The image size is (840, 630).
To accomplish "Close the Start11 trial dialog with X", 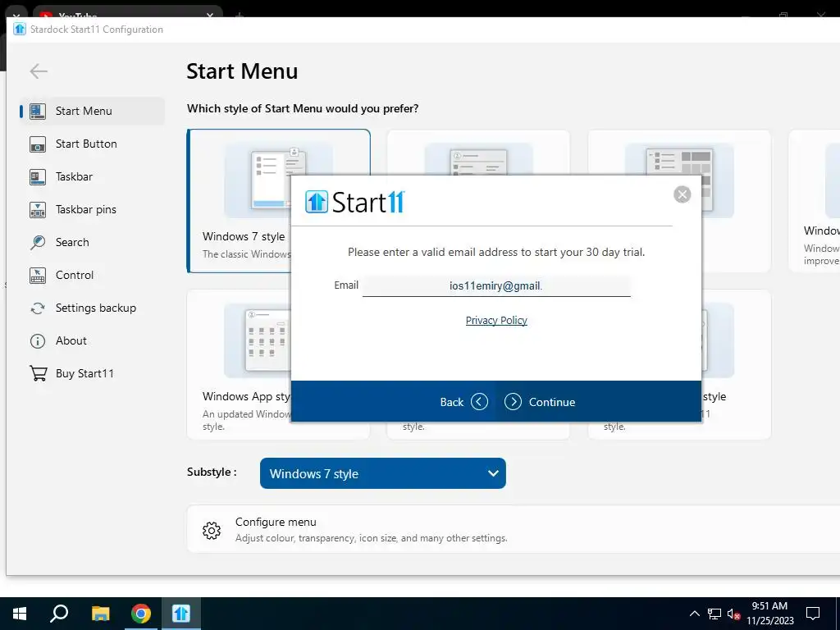I will click(x=682, y=194).
